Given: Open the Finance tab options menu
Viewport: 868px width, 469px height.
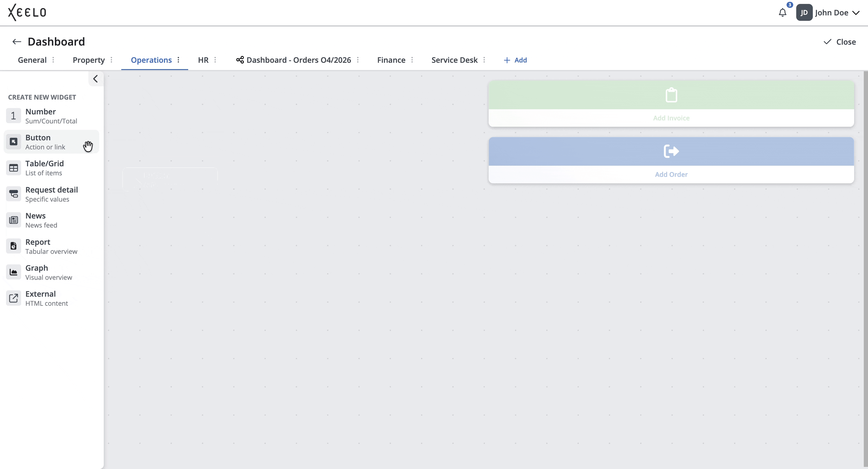Looking at the screenshot, I should 412,60.
